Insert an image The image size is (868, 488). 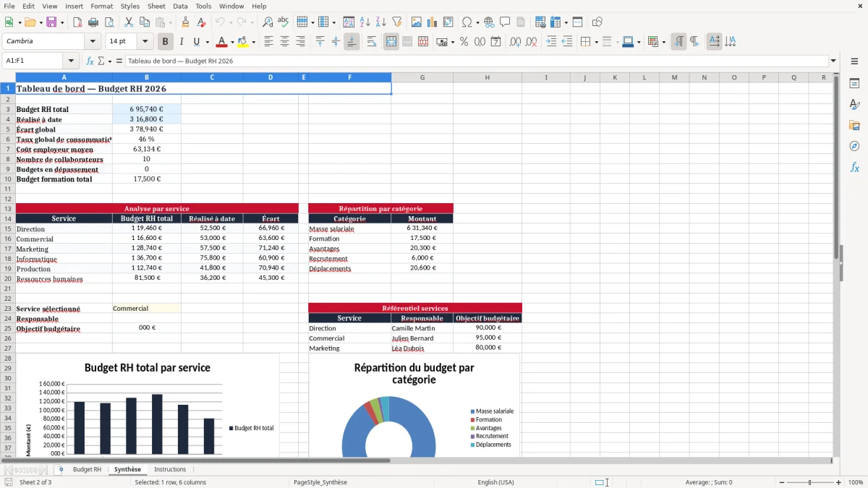(417, 22)
